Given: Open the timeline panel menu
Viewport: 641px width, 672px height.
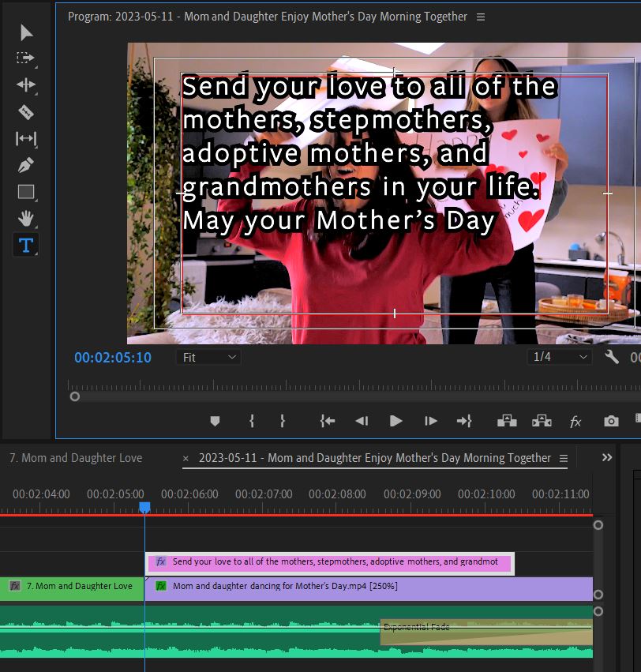Looking at the screenshot, I should pyautogui.click(x=564, y=458).
